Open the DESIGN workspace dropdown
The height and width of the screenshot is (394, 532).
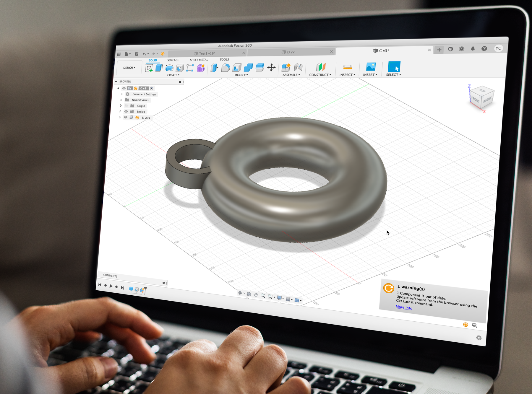(x=129, y=68)
